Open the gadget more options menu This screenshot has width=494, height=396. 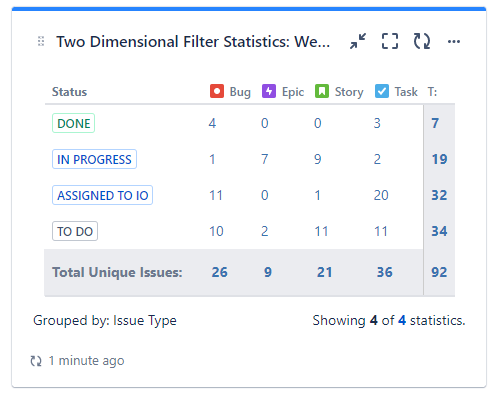[x=454, y=41]
